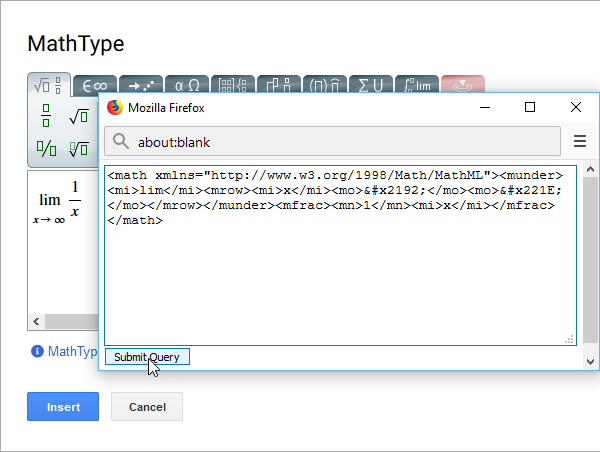Viewport: 600px width, 452px height.
Task: Click the Firefox logo in title bar
Action: [115, 107]
